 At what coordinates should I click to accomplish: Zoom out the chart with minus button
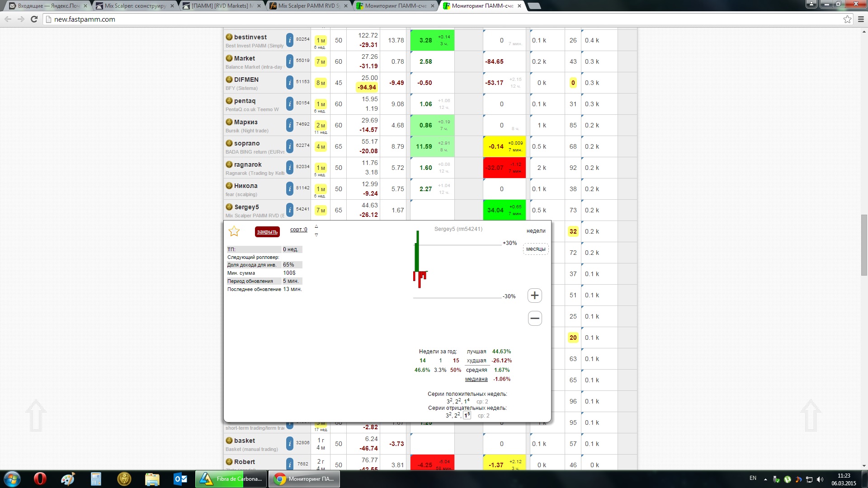click(x=535, y=318)
